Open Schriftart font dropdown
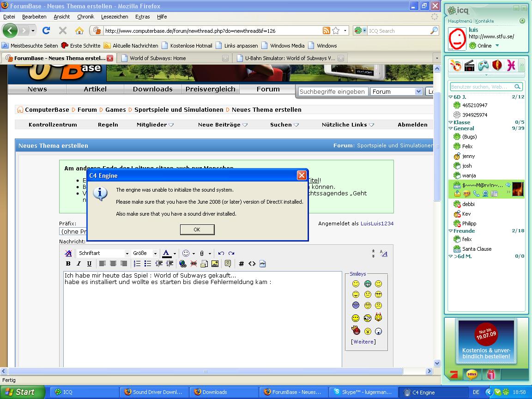Image resolution: width=532 pixels, height=399 pixels. (103, 253)
